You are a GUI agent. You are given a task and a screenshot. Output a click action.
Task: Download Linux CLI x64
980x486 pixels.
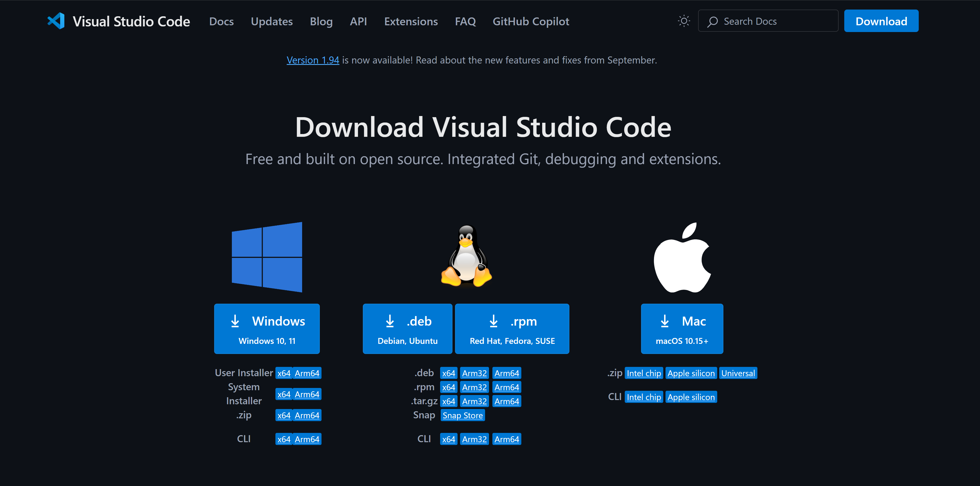pyautogui.click(x=449, y=439)
